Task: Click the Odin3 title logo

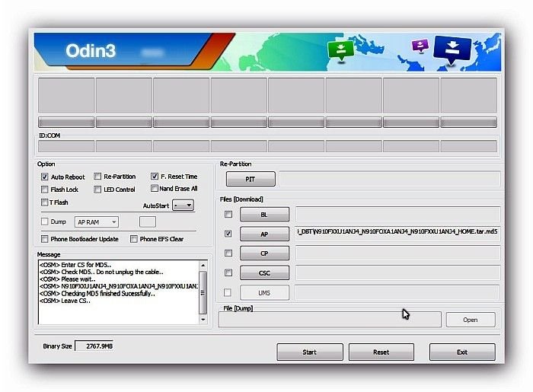Action: point(91,51)
